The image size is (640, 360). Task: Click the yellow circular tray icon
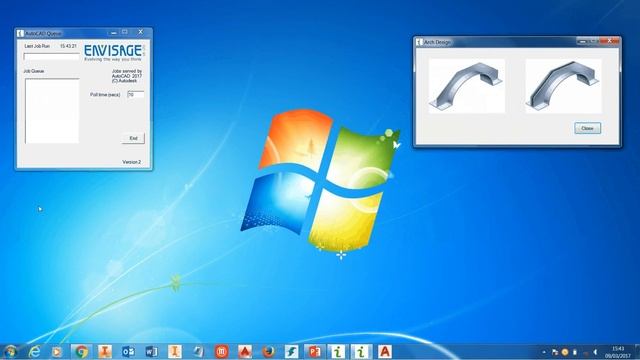[565, 352]
